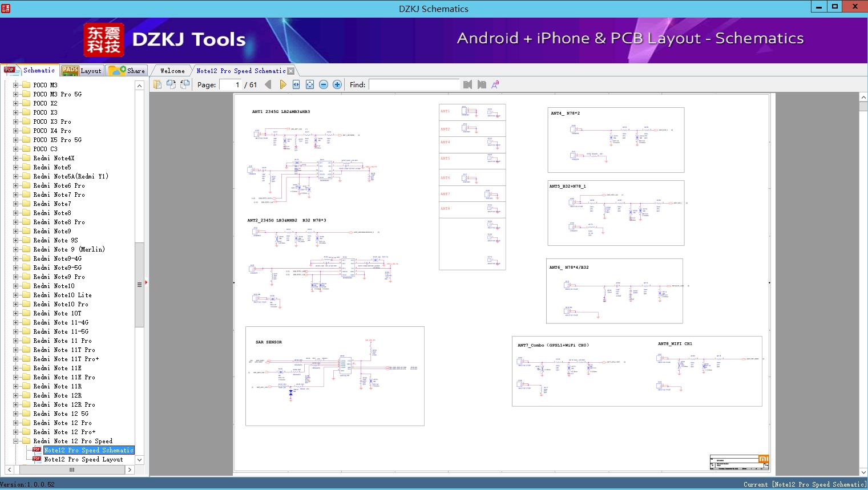The image size is (868, 490).
Task: Select Redmi Note 11-5G tree item
Action: tap(60, 331)
